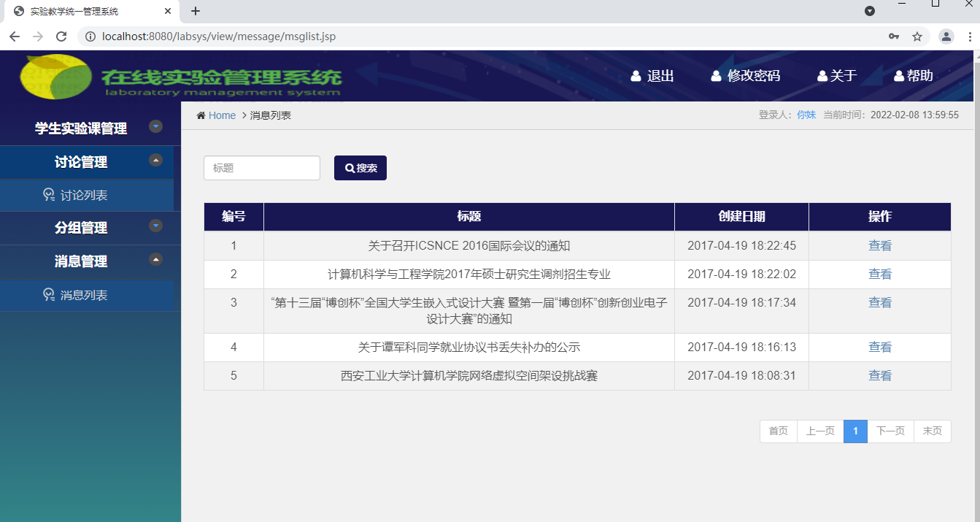Go to Home via breadcrumb link

click(x=222, y=115)
